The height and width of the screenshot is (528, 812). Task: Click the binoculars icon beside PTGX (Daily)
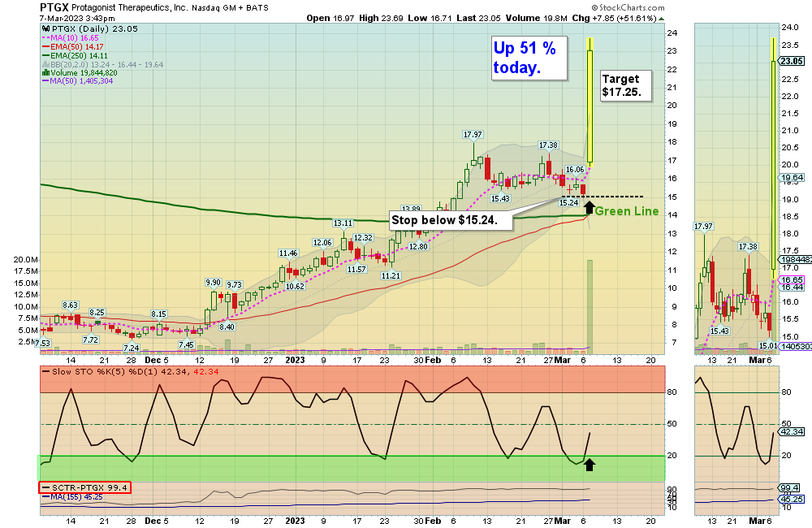coord(46,28)
